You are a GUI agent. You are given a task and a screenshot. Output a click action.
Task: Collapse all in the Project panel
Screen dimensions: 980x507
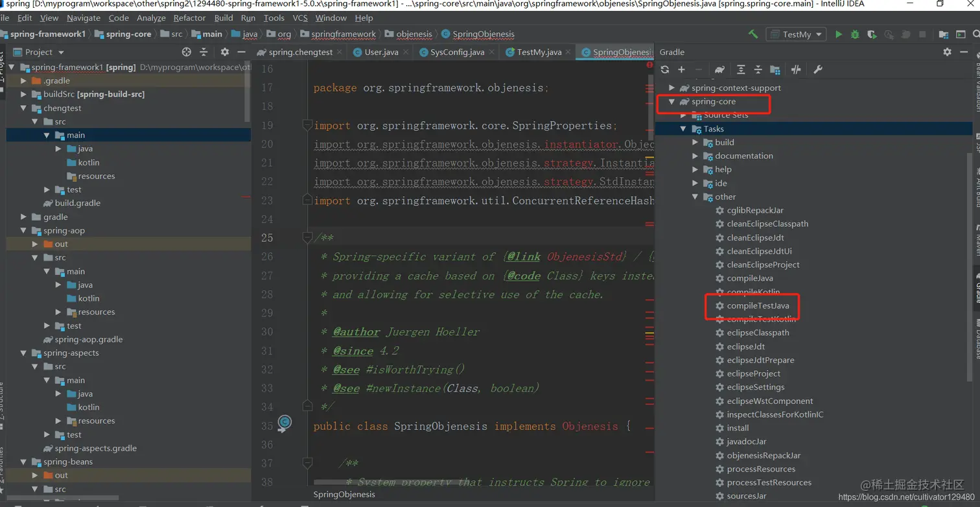point(204,52)
